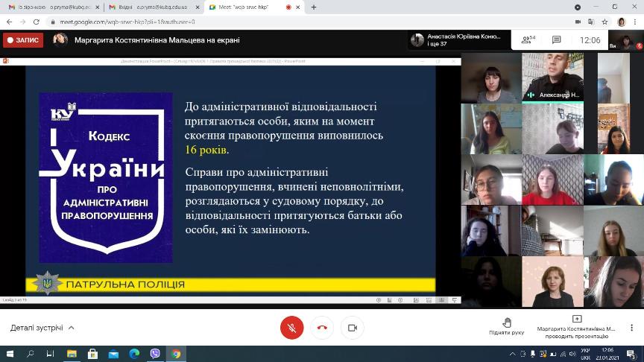Bookmark this page with star icon
Viewport: 644px width, 362px height.
[x=604, y=22]
